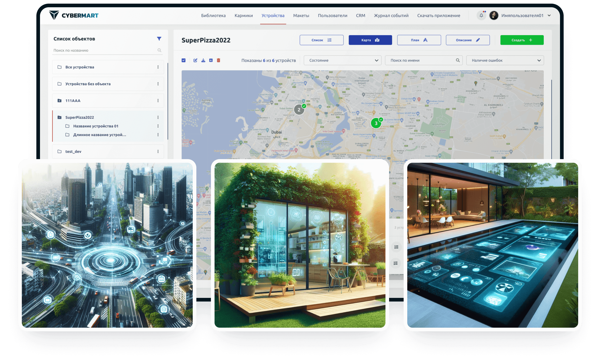Click the folder icon of 111AAA
Viewport: 600px width, 364px height.
tap(59, 101)
